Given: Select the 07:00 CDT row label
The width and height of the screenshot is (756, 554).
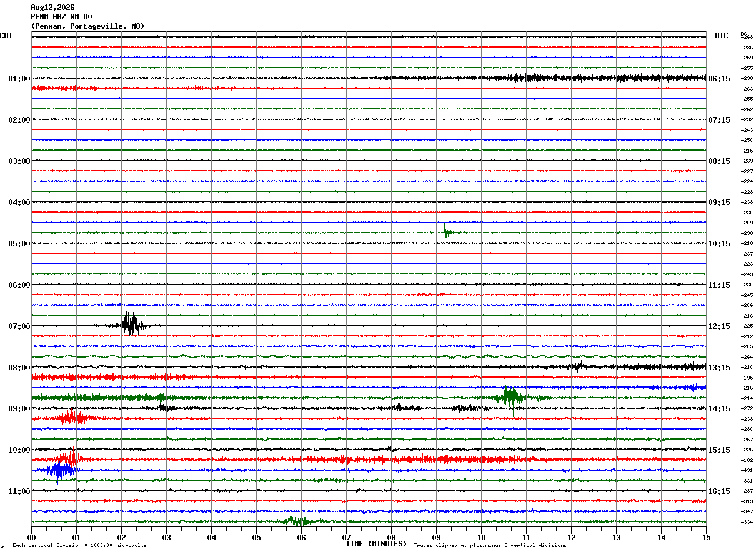Looking at the screenshot, I should (x=19, y=326).
